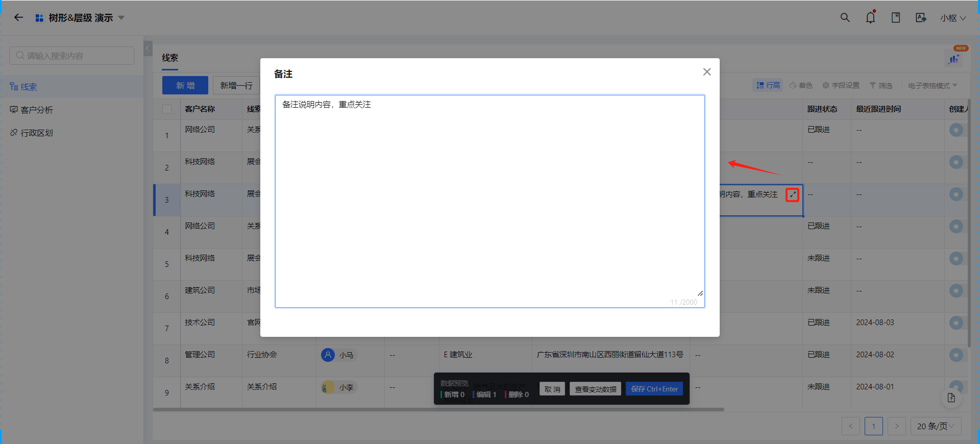Click 保存 Ctrl+Enter button
The image size is (980, 444).
654,389
